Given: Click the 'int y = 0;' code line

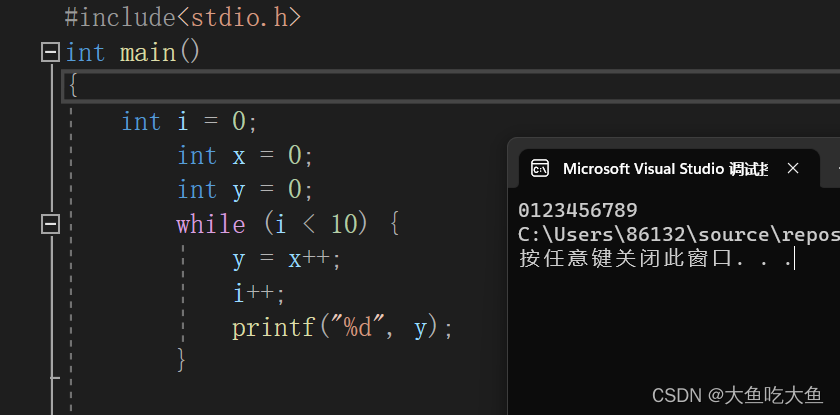Looking at the screenshot, I should coord(245,190).
